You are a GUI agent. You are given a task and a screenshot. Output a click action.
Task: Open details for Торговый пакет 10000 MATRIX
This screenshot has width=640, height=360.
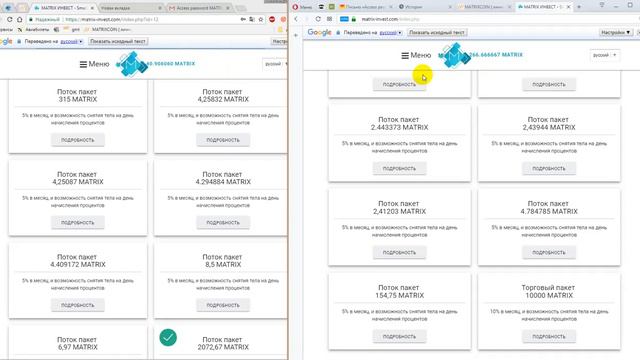(549, 337)
